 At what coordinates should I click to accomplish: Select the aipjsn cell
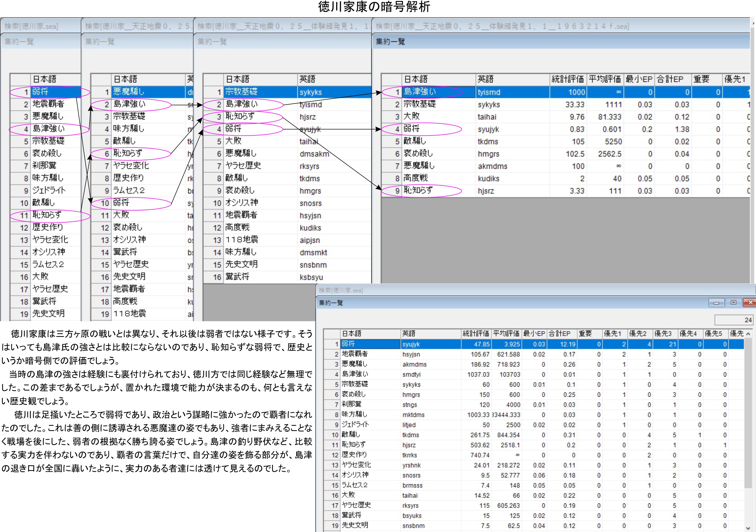tap(334, 240)
